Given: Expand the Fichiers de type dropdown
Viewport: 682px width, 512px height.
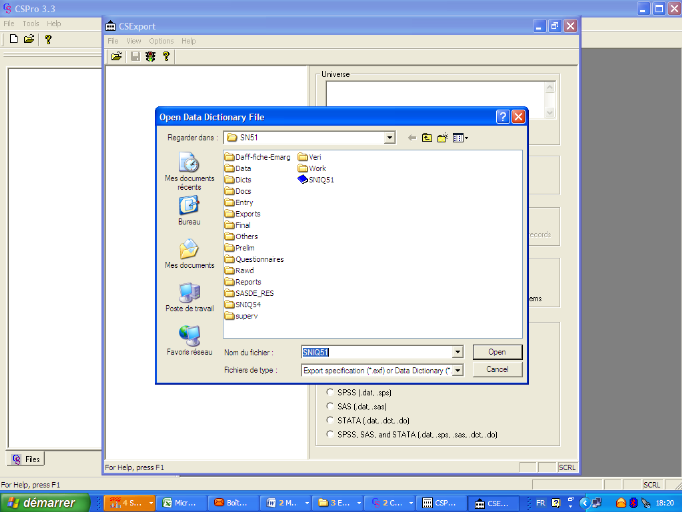Looking at the screenshot, I should (x=457, y=370).
